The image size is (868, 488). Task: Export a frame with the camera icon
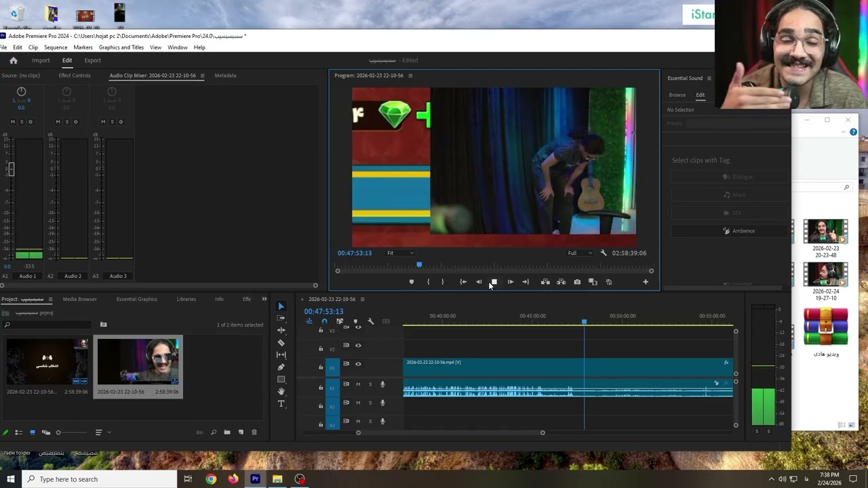577,282
